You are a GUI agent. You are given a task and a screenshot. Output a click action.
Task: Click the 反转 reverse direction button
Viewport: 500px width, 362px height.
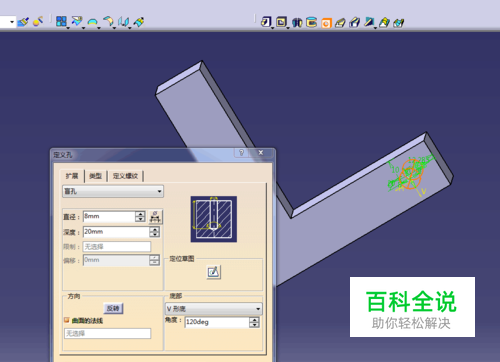click(x=113, y=308)
